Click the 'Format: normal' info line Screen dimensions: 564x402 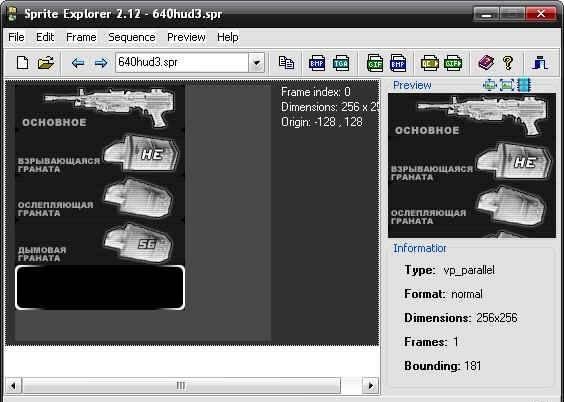(443, 294)
